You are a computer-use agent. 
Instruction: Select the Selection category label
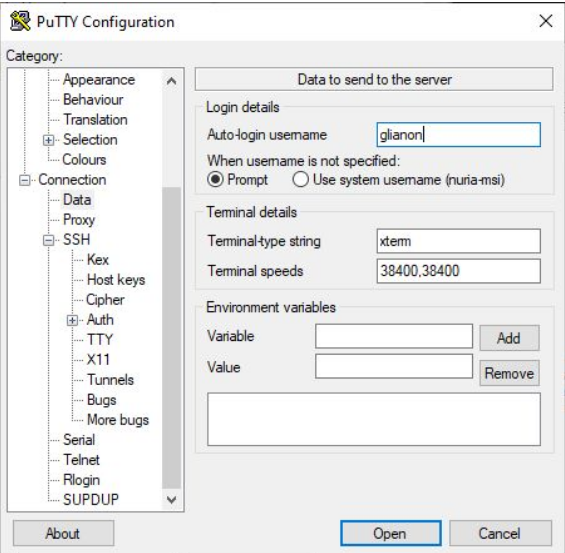(x=90, y=140)
